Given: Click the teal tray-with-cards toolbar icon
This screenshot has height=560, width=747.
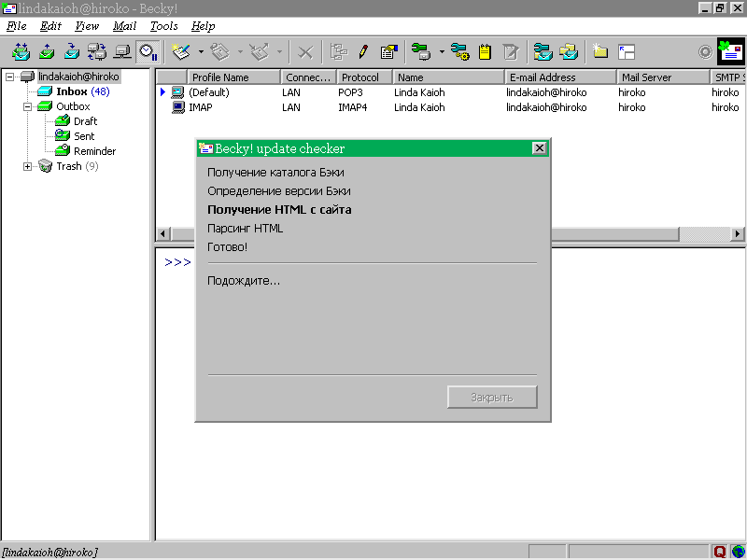Looking at the screenshot, I should click(x=543, y=51).
